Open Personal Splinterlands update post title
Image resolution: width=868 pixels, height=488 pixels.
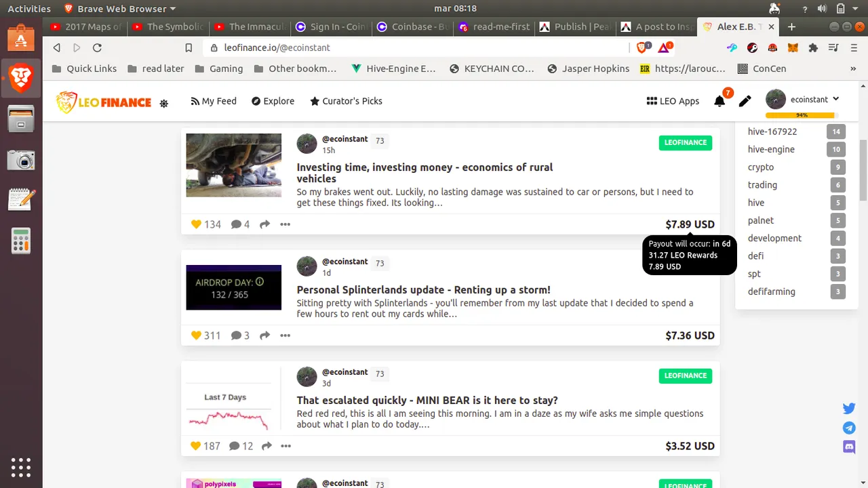coord(423,289)
